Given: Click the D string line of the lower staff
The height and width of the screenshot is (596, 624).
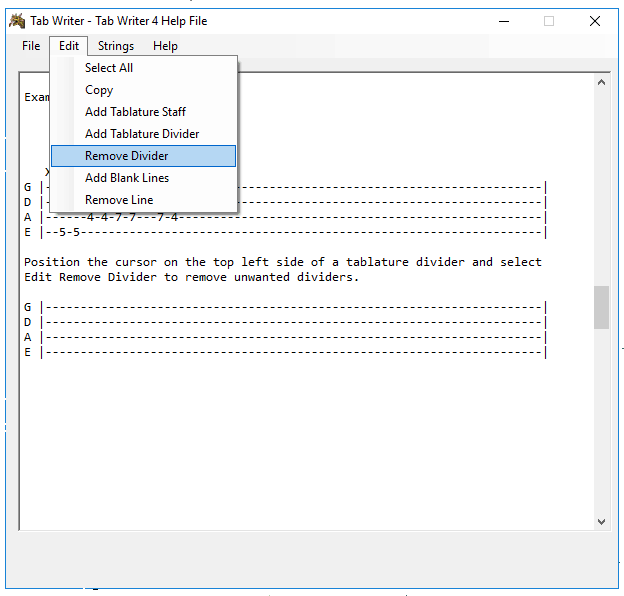Looking at the screenshot, I should pyautogui.click(x=285, y=322).
